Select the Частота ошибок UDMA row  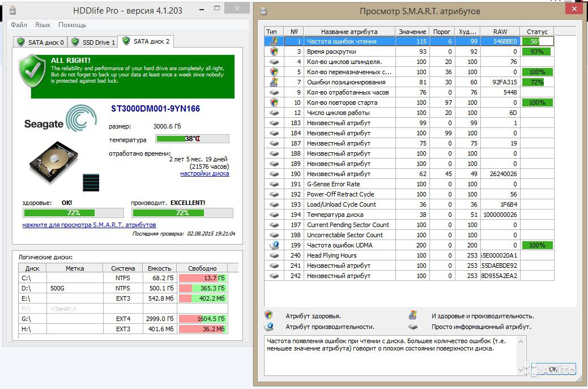click(x=410, y=245)
